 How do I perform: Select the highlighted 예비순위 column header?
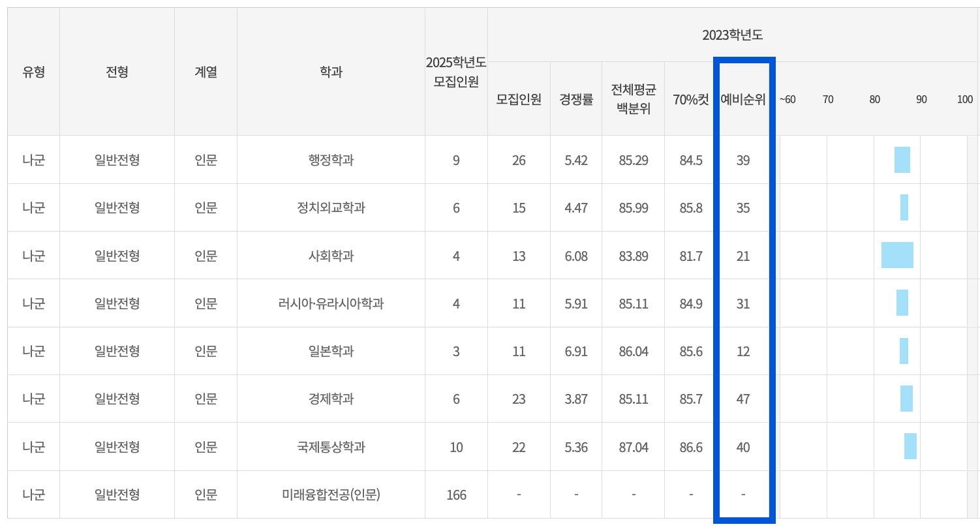tap(743, 100)
